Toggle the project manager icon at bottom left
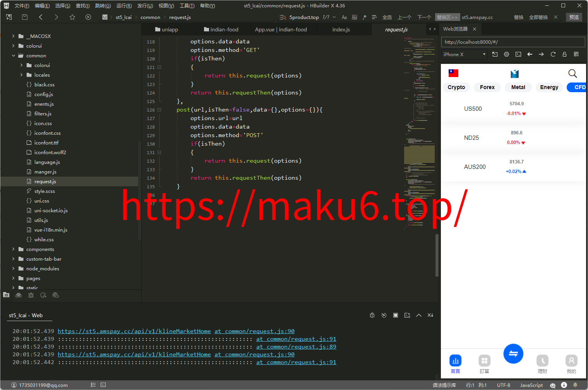The height and width of the screenshot is (390, 588). (x=6, y=295)
